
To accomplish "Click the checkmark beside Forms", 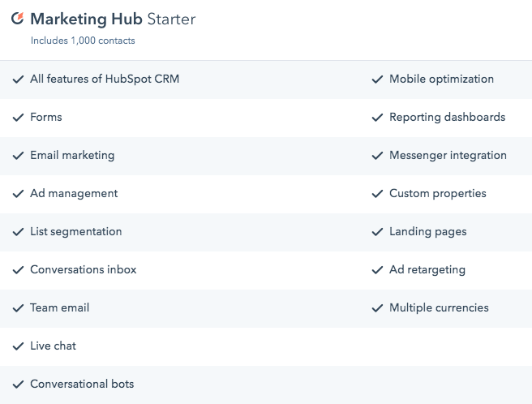I will 18,118.
